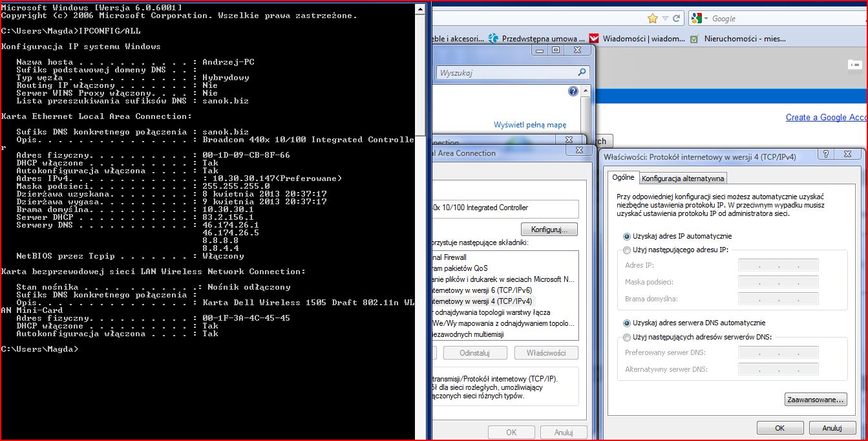Click OK in the Local Area Connection properties

511,432
